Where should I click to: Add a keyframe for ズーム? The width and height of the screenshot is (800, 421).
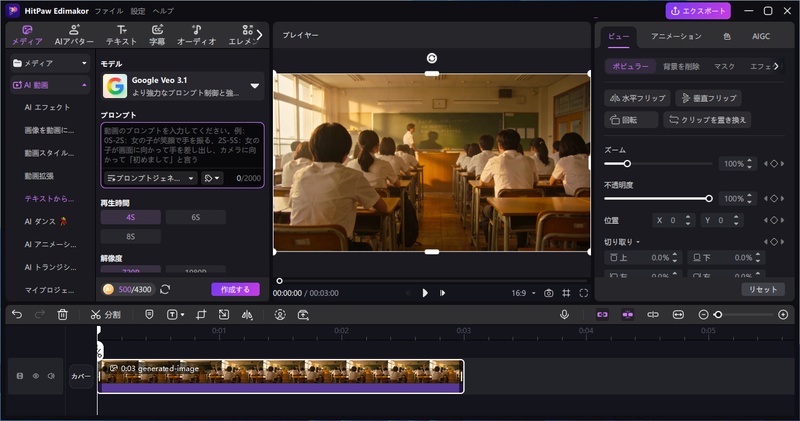click(774, 164)
